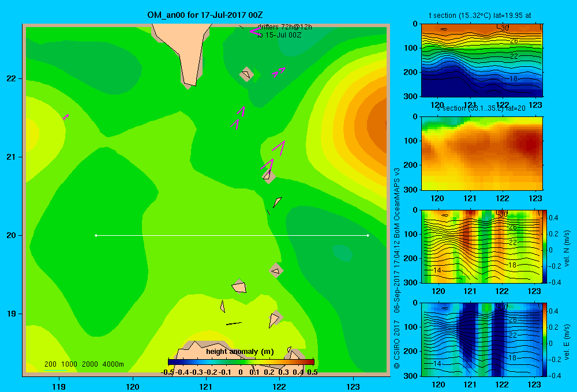
Task: Open the northward velocity section plot
Action: [x=482, y=246]
